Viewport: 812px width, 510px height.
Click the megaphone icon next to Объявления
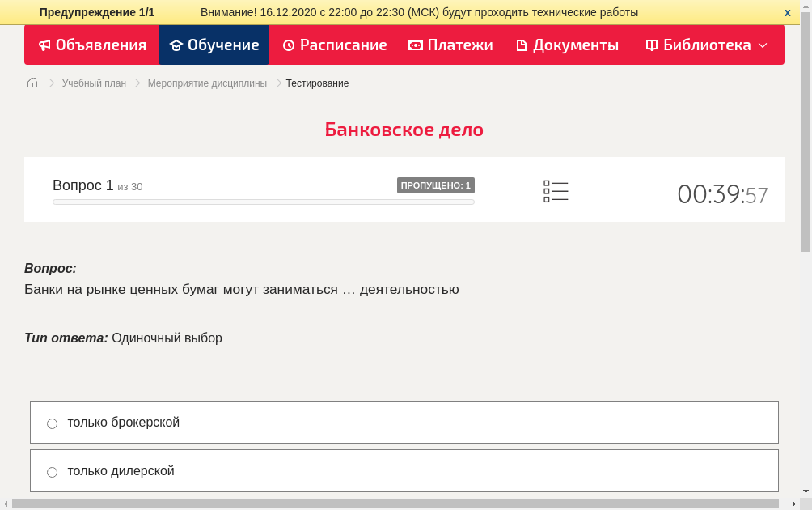click(44, 45)
